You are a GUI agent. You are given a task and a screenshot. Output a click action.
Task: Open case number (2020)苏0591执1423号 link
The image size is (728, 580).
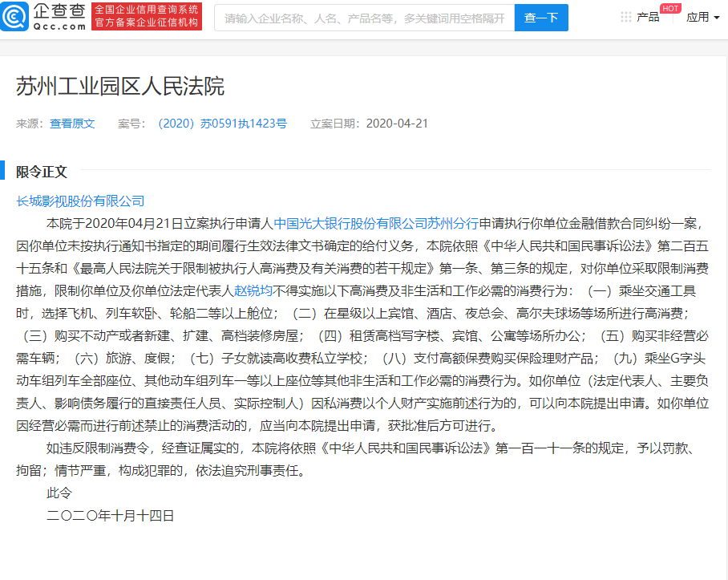pyautogui.click(x=222, y=124)
